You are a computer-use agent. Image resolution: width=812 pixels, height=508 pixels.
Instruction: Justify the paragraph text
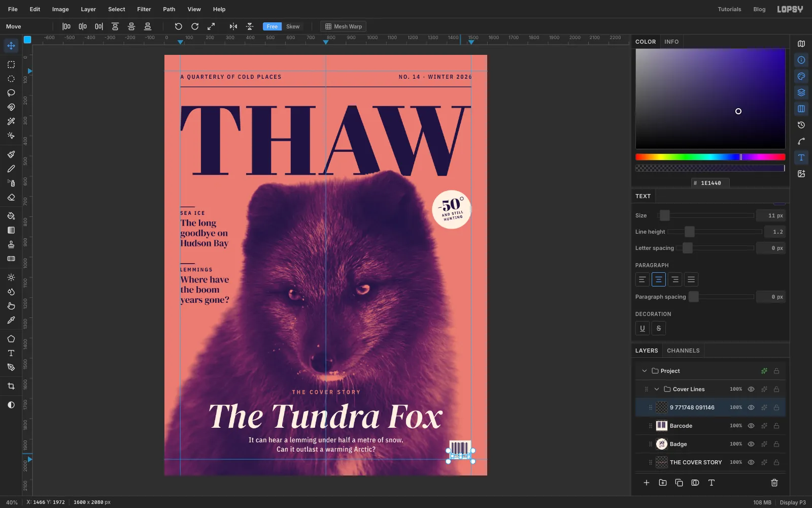(x=691, y=279)
